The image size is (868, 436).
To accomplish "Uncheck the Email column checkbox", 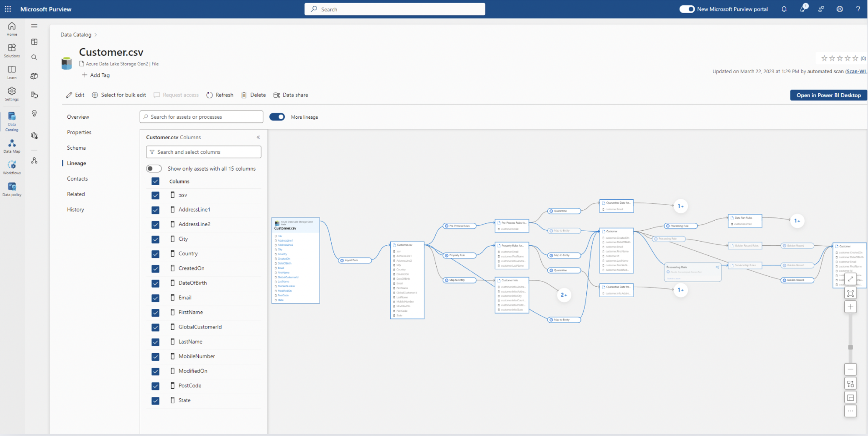I will (155, 298).
